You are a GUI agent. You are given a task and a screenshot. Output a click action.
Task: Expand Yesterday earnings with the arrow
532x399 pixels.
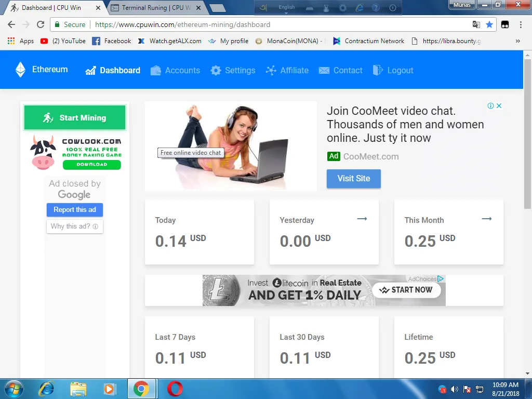click(362, 219)
